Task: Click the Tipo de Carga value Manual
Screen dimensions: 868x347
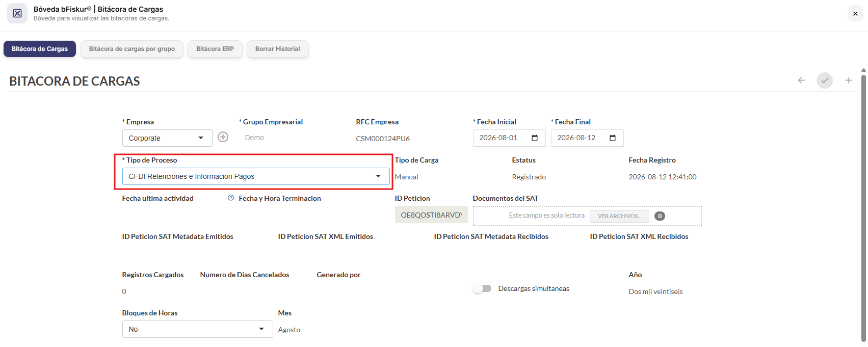Action: coord(407,177)
